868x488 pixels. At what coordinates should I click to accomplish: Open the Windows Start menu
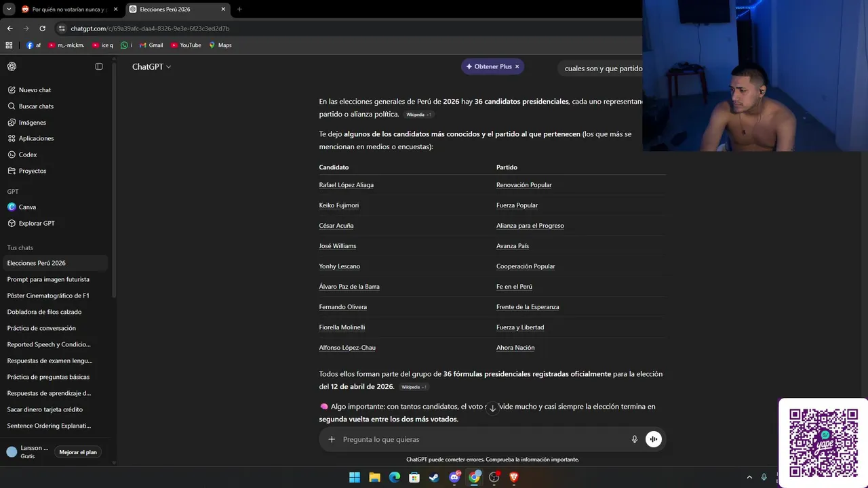point(355,477)
